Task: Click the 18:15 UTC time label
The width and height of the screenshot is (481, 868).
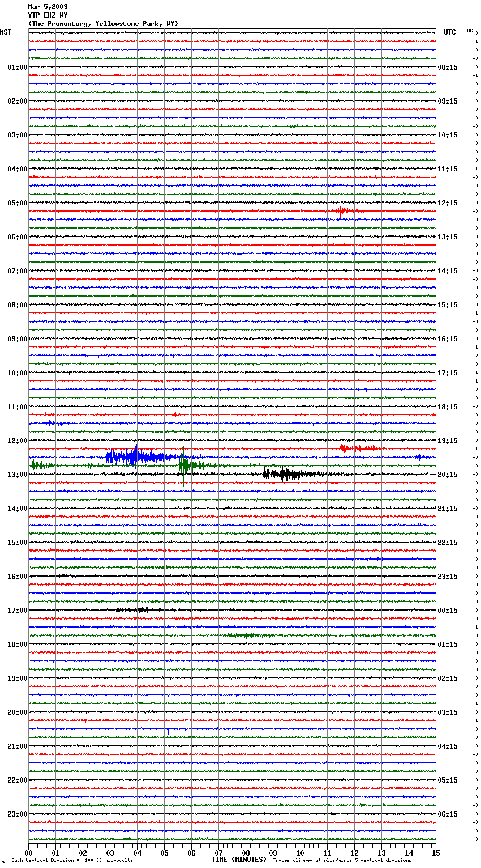Action: pyautogui.click(x=448, y=407)
